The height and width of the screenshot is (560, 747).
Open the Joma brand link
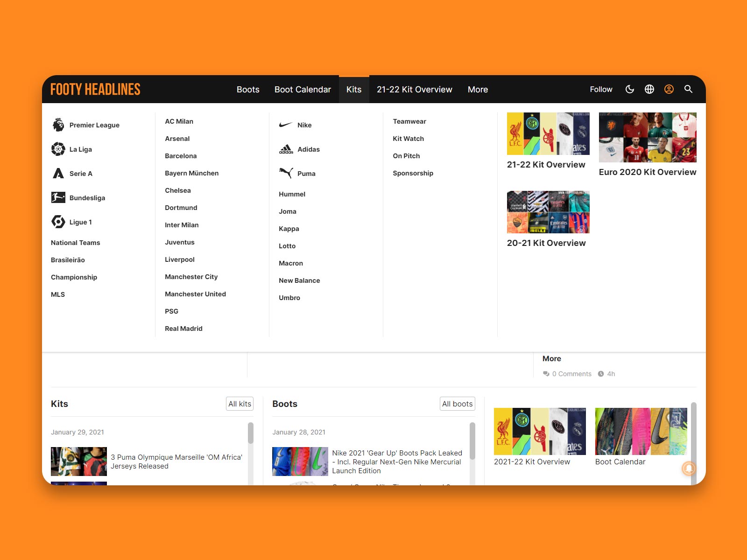288,211
